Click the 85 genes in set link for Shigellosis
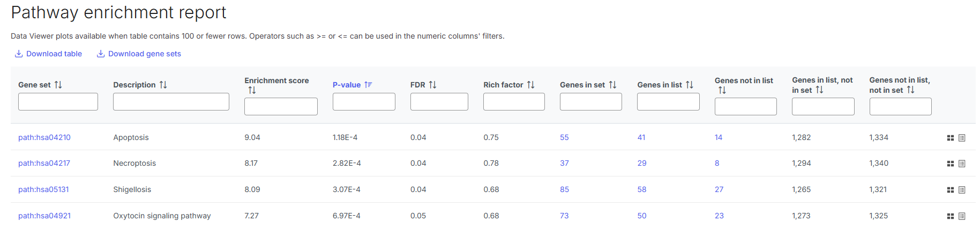Screen dimensions: 980x228 564,189
